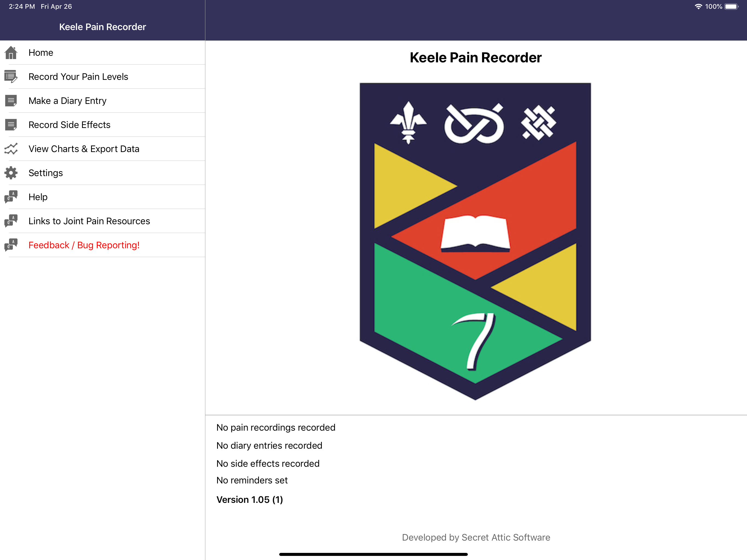Image resolution: width=747 pixels, height=560 pixels.
Task: Tap the Record Your Pain Levels pencil-list icon
Action: tap(11, 77)
